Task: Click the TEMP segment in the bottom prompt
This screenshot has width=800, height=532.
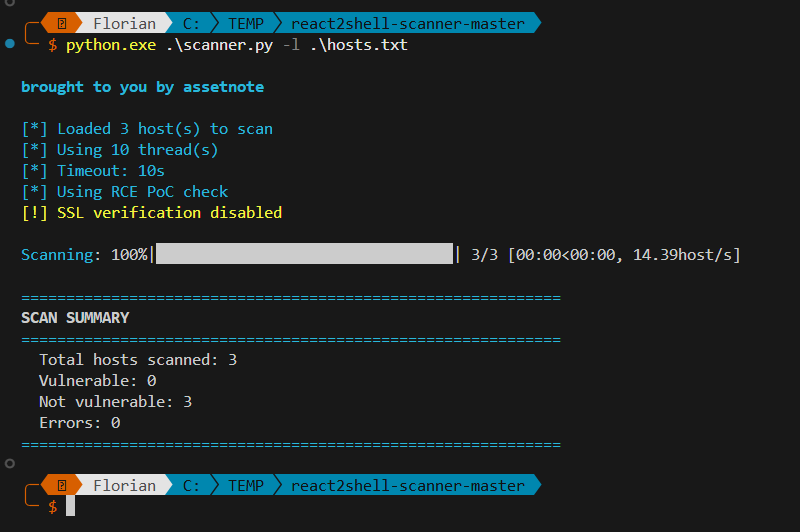Action: (246, 486)
